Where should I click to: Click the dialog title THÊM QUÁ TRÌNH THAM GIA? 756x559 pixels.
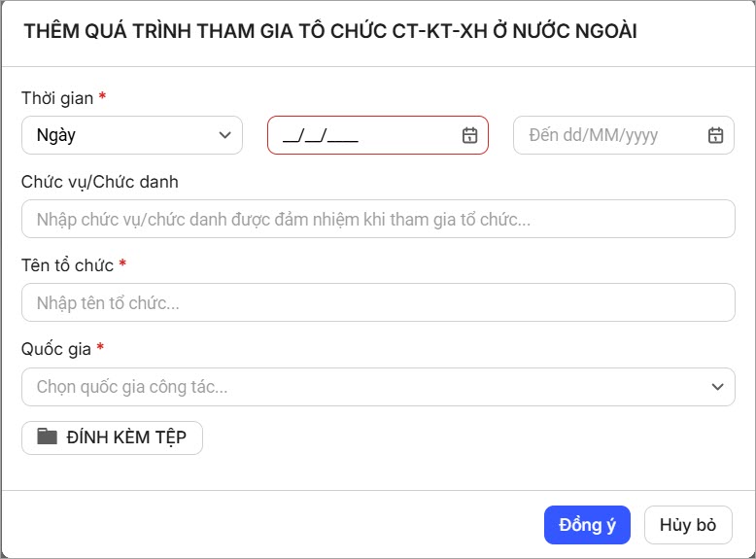[x=330, y=31]
